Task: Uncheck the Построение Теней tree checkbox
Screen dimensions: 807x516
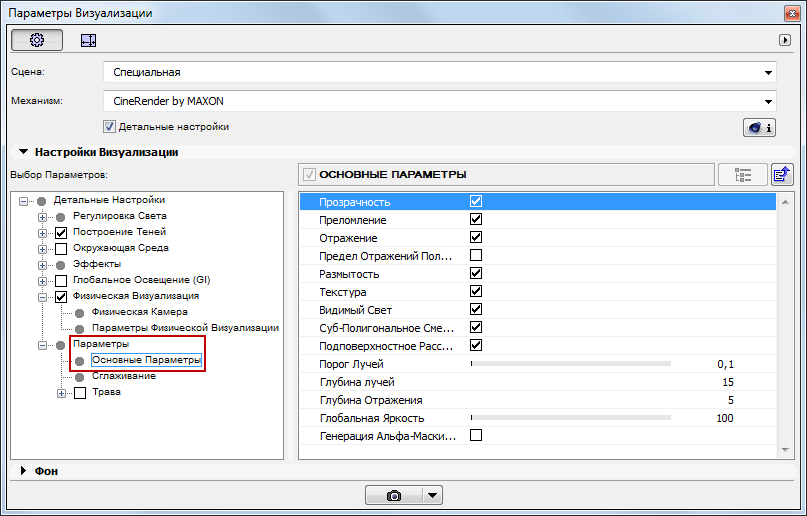Action: (61, 233)
